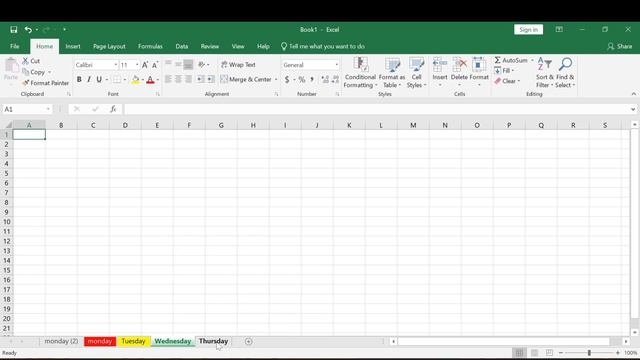640x360 pixels.
Task: Click the Cut scissors icon
Action: (x=26, y=61)
